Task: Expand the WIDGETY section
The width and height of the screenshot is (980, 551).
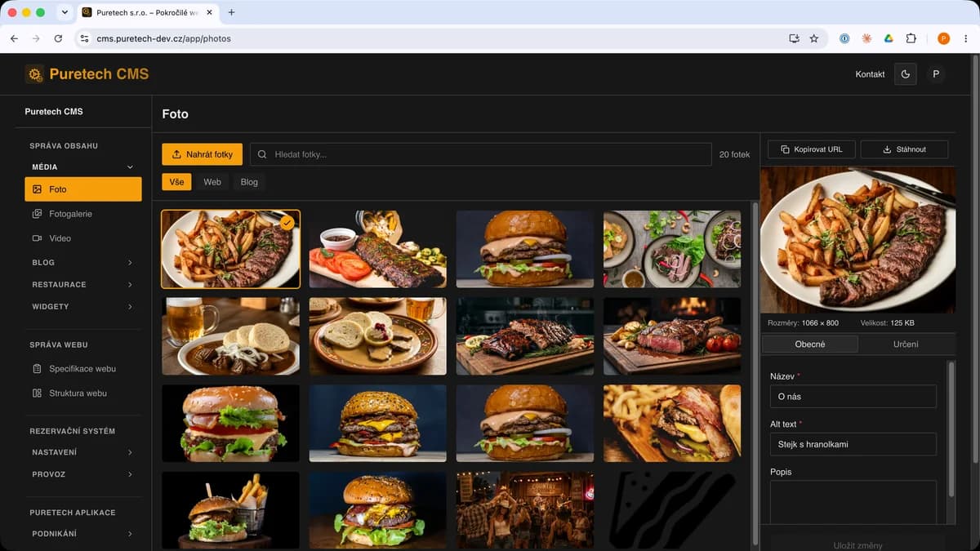Action: click(x=83, y=307)
